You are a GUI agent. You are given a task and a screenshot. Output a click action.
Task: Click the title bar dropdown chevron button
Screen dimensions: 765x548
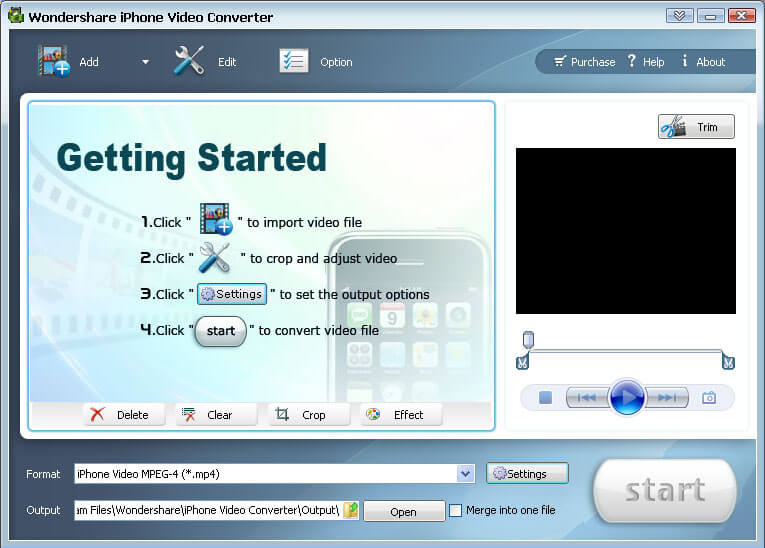tap(679, 16)
